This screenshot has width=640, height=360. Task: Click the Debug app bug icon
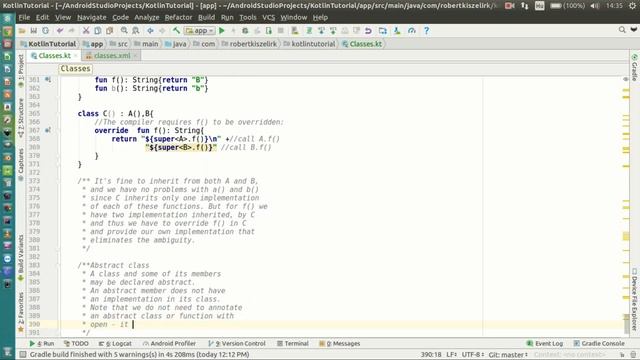[x=245, y=31]
